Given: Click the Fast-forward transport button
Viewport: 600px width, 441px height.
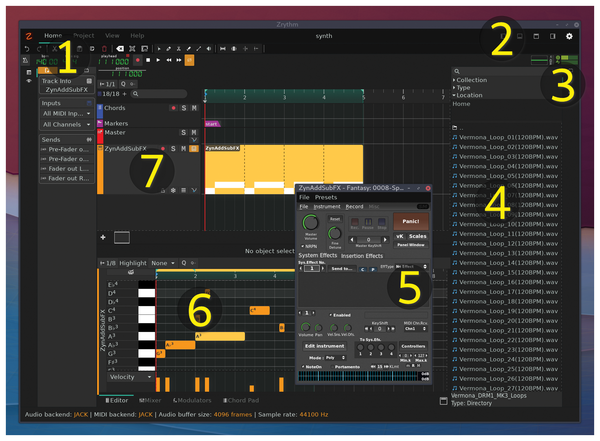Looking at the screenshot, I should 179,60.
